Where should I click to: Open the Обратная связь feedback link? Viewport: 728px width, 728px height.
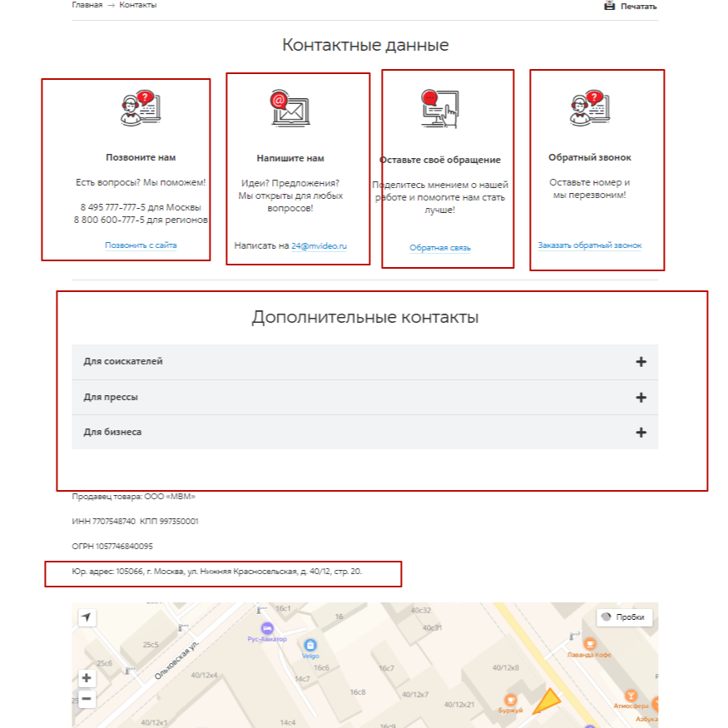coord(440,246)
